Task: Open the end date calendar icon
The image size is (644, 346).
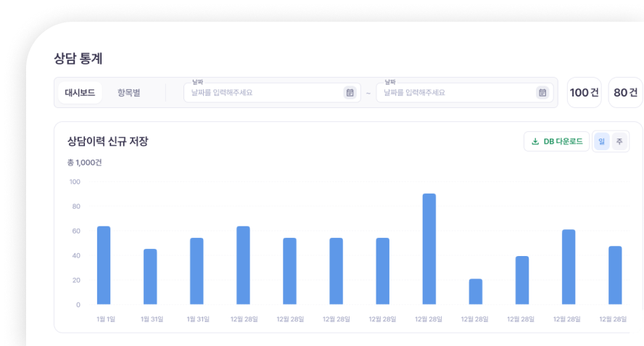Action: point(542,93)
